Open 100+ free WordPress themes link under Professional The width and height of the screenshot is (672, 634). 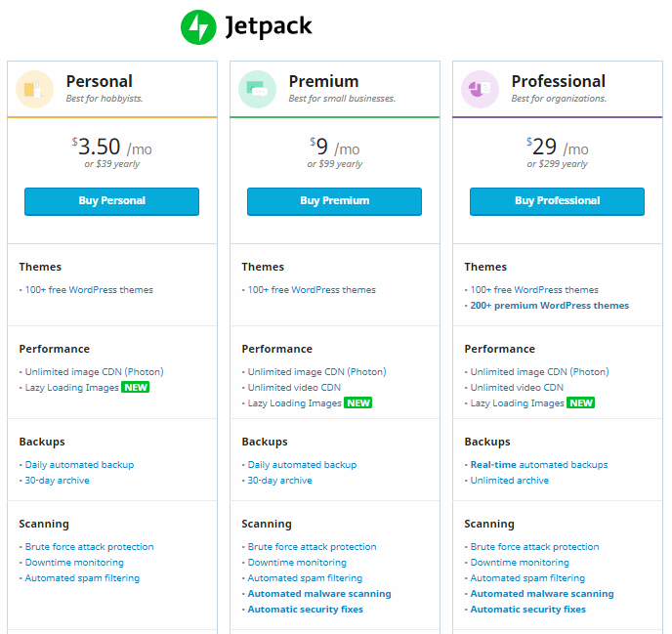534,290
